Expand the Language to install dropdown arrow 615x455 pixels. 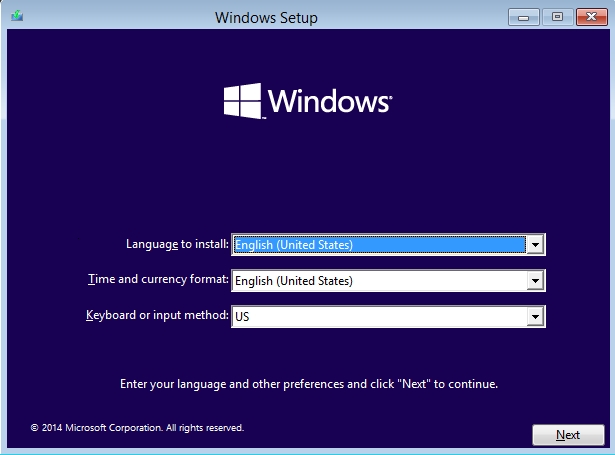pos(535,245)
